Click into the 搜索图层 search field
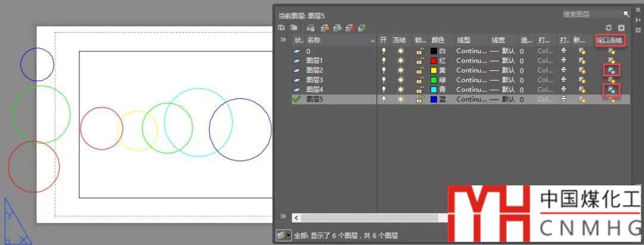This screenshot has width=644, height=245. [590, 14]
